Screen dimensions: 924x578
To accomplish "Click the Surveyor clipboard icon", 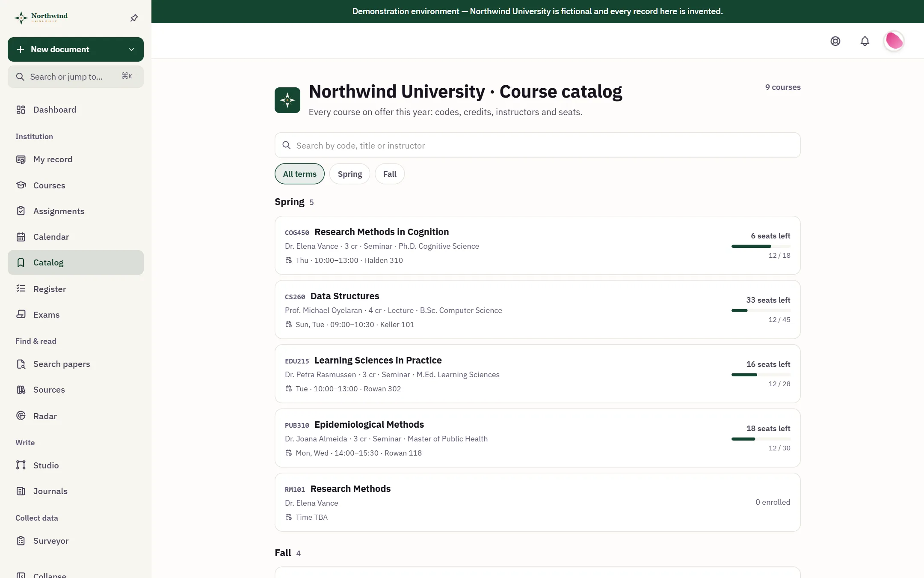I will 21,541.
